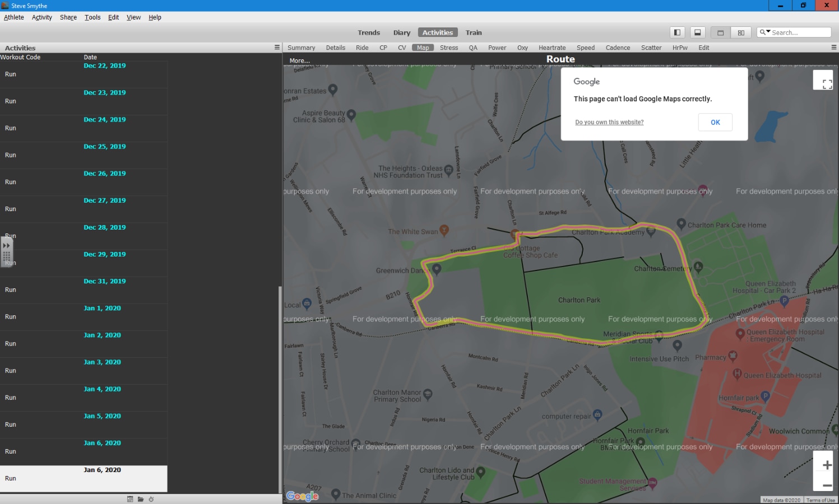Switch to the Train view
This screenshot has height=504, width=839.
point(474,32)
